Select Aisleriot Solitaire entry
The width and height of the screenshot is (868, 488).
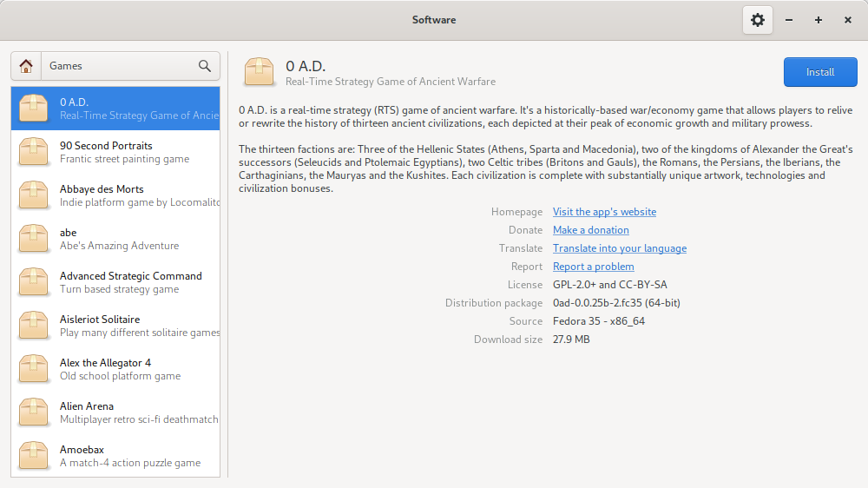[115, 325]
